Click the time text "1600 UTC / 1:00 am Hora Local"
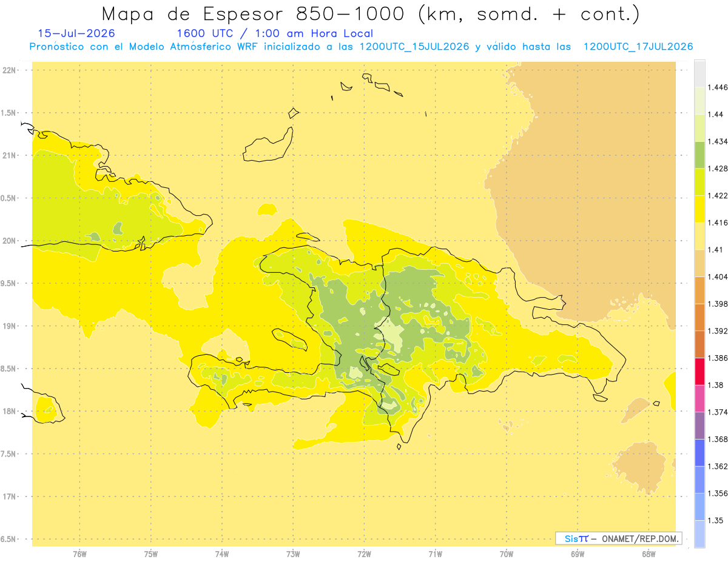This screenshot has width=728, height=562. coord(275,33)
